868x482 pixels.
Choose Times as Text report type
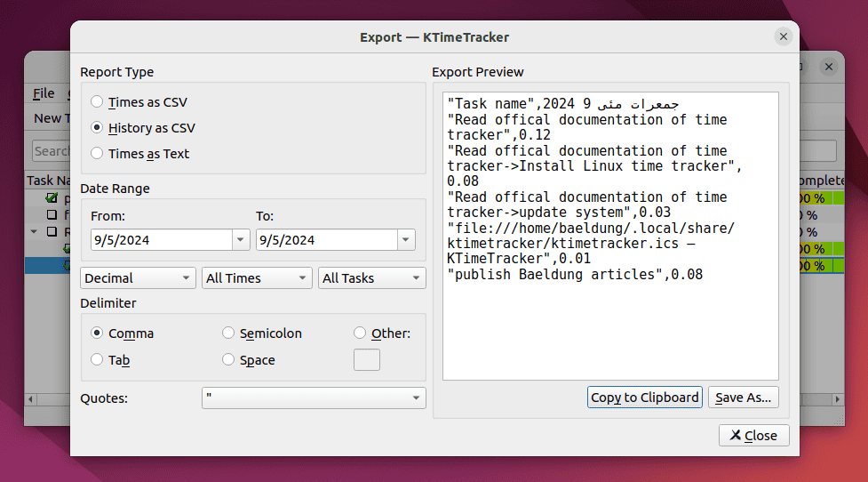point(140,154)
